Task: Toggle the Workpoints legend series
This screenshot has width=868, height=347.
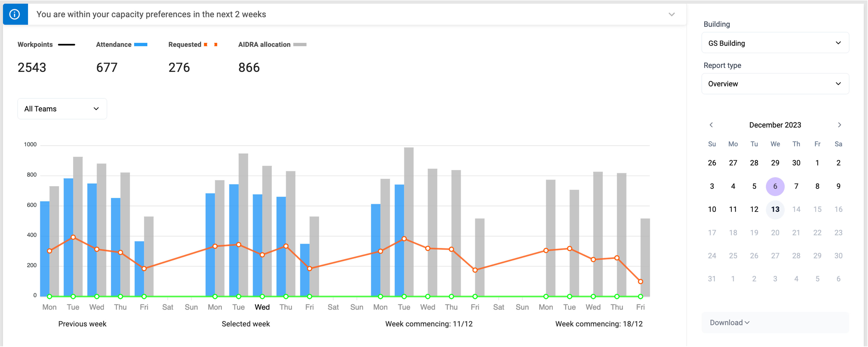Action: 35,44
